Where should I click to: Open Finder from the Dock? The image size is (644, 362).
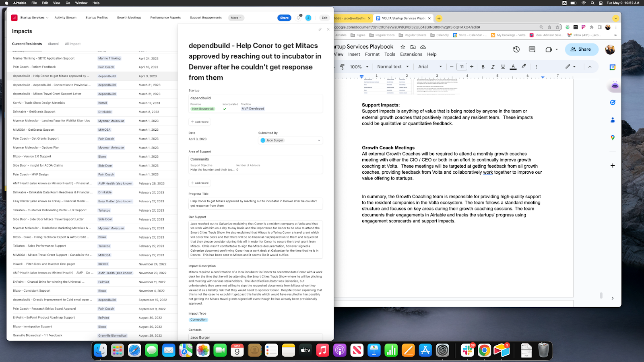click(x=100, y=350)
